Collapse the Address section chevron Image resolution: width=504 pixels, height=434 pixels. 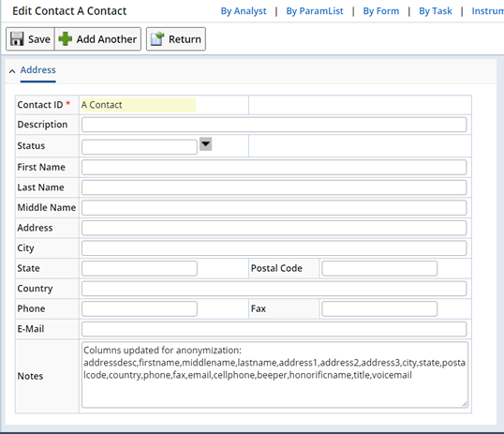point(12,71)
